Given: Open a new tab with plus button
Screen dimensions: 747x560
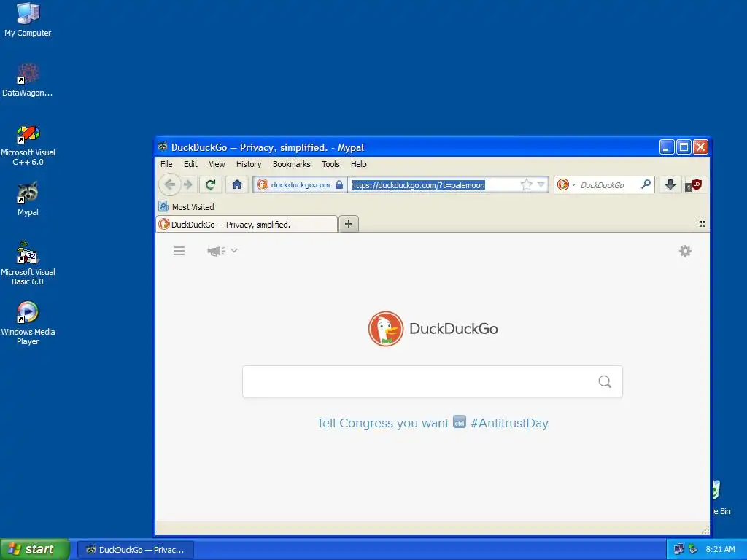Looking at the screenshot, I should coord(349,224).
